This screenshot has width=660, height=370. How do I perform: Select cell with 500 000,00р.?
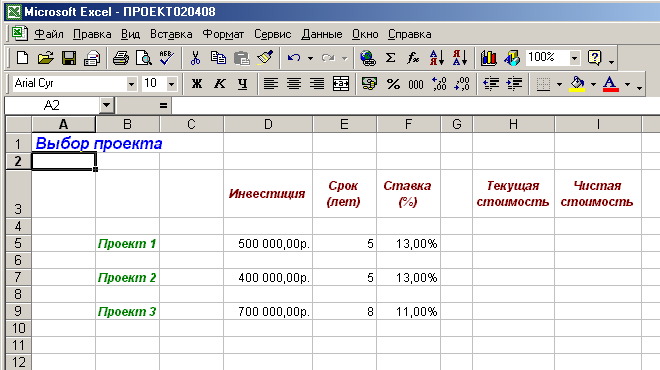tap(268, 243)
